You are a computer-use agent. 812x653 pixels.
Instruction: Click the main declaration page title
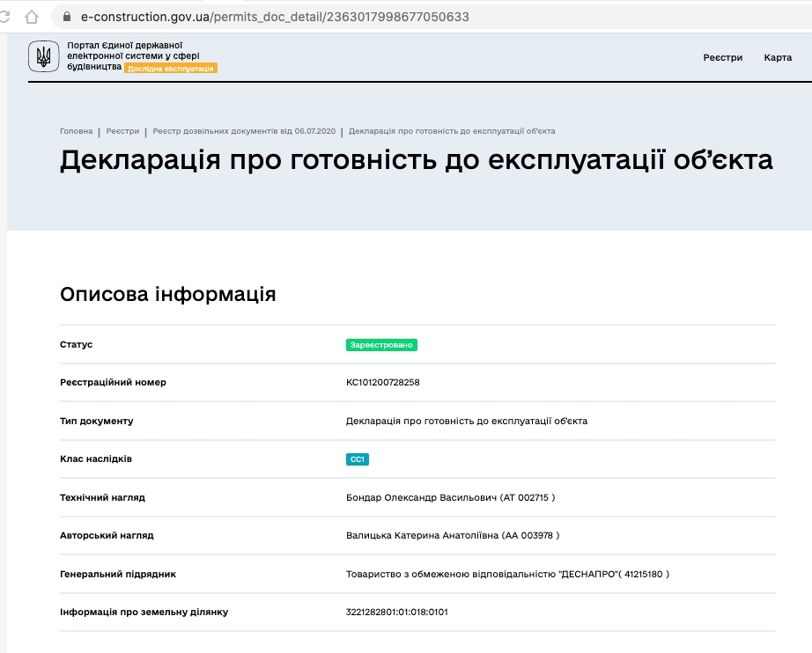coord(417,160)
